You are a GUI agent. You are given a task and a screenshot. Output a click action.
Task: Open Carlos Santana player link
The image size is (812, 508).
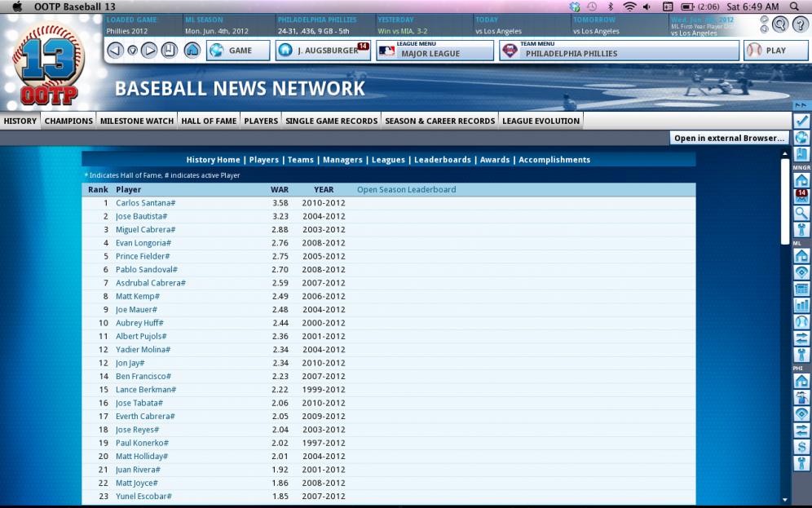coord(145,203)
